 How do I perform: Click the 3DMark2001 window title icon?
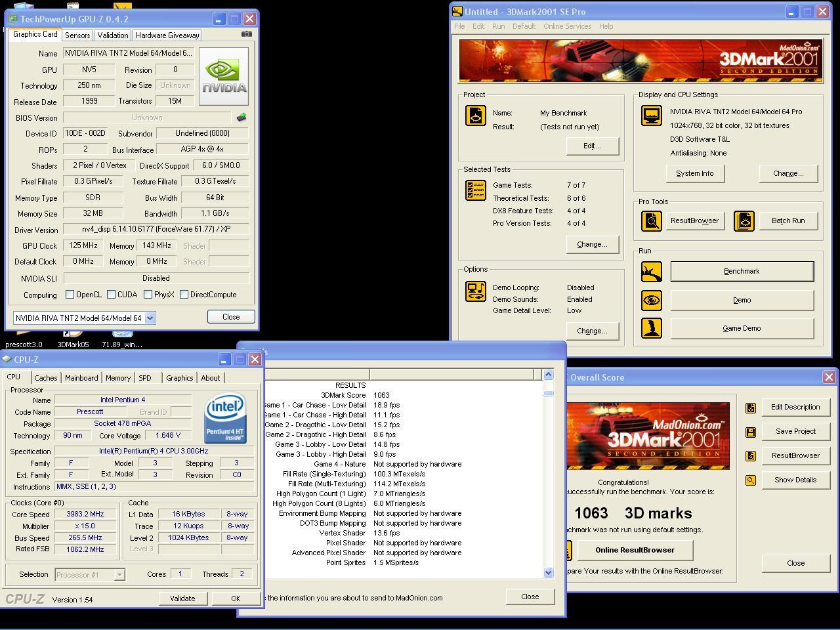457,12
